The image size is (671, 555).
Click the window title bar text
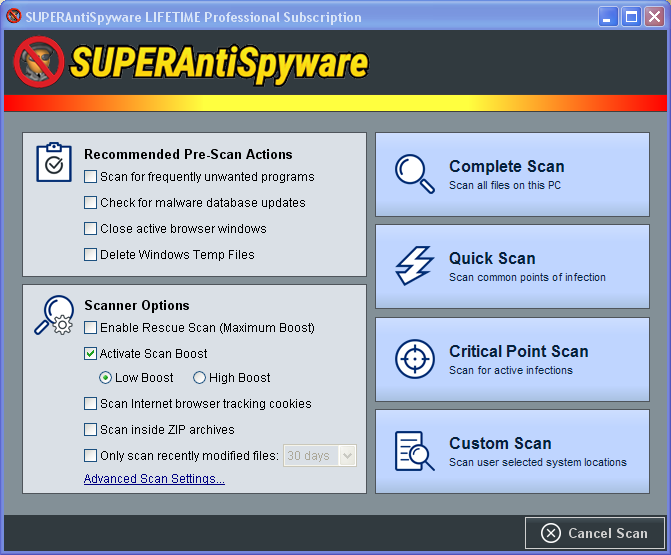pos(193,17)
